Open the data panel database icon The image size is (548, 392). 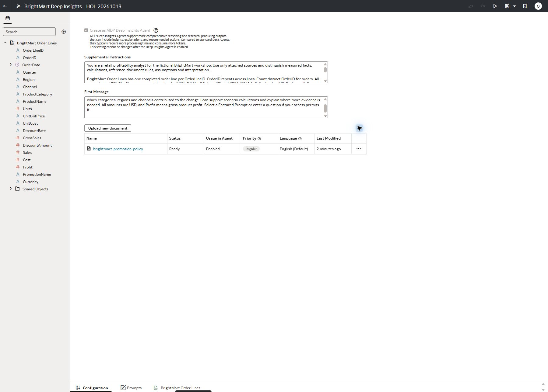point(8,18)
